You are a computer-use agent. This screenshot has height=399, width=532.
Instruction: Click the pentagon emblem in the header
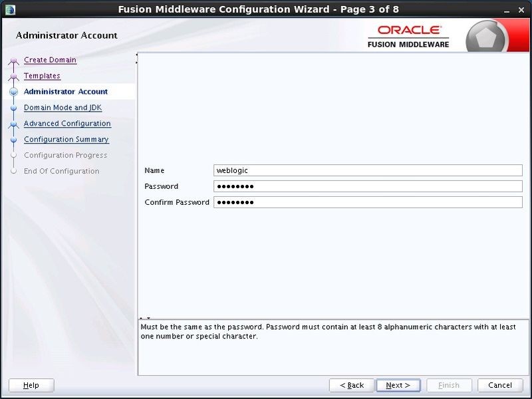[x=486, y=38]
